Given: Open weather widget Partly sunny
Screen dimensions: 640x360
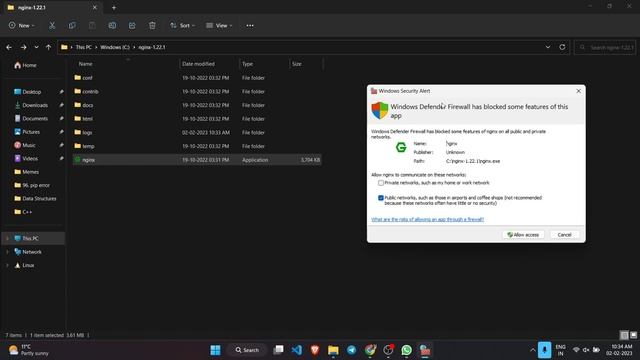Looking at the screenshot, I should (x=29, y=350).
